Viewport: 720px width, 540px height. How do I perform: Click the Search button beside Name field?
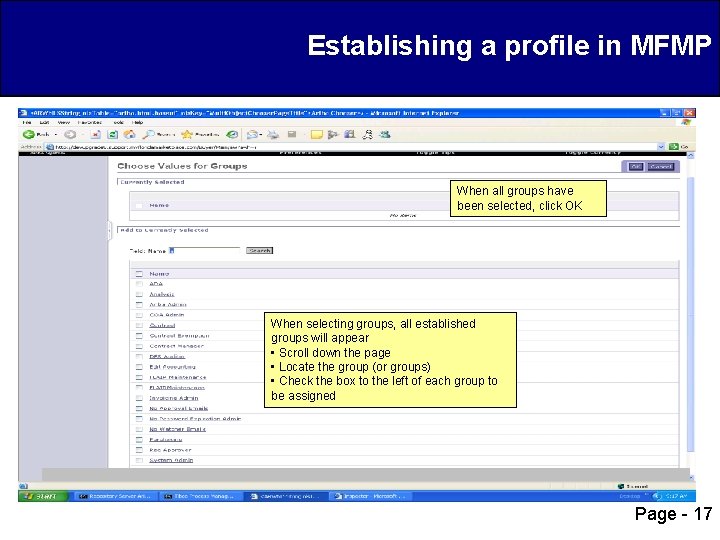tap(259, 251)
